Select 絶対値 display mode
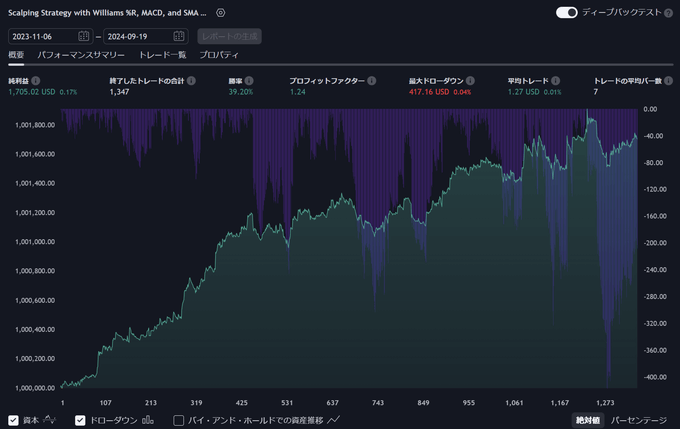The image size is (680, 429). click(x=588, y=420)
